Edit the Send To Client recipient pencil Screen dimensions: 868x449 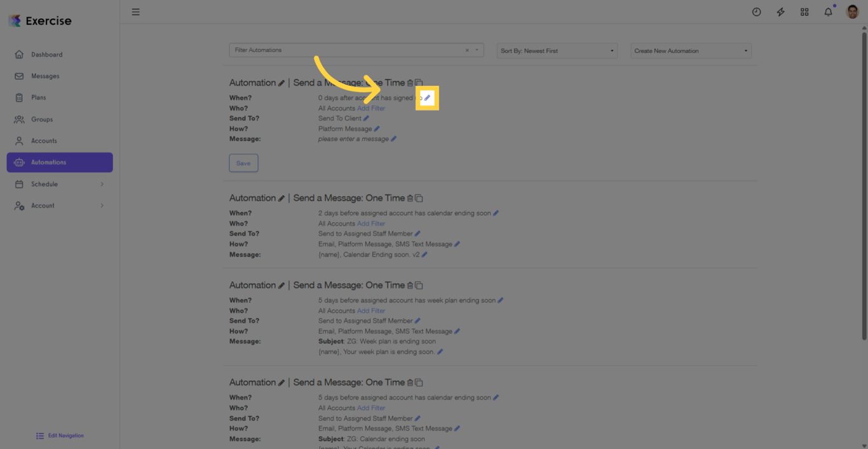tap(366, 119)
